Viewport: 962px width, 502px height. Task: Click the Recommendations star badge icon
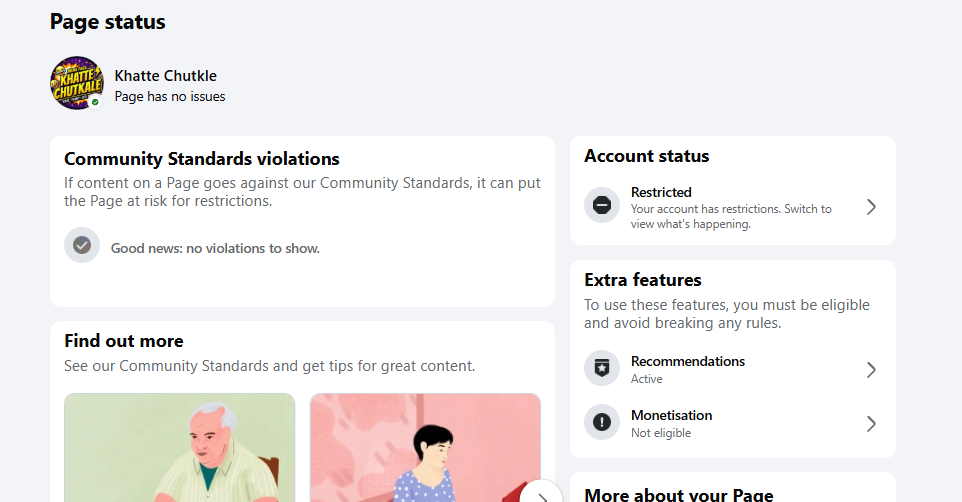tap(602, 368)
